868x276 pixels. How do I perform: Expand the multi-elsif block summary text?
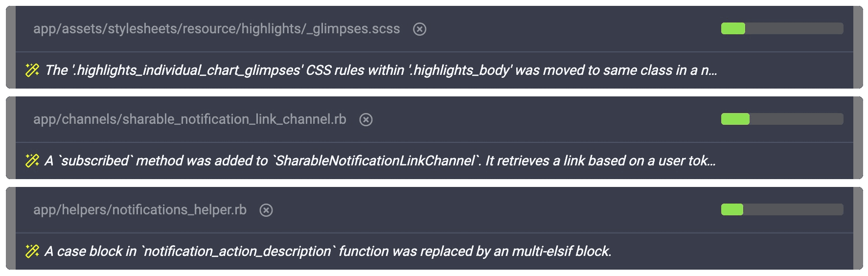pyautogui.click(x=328, y=252)
